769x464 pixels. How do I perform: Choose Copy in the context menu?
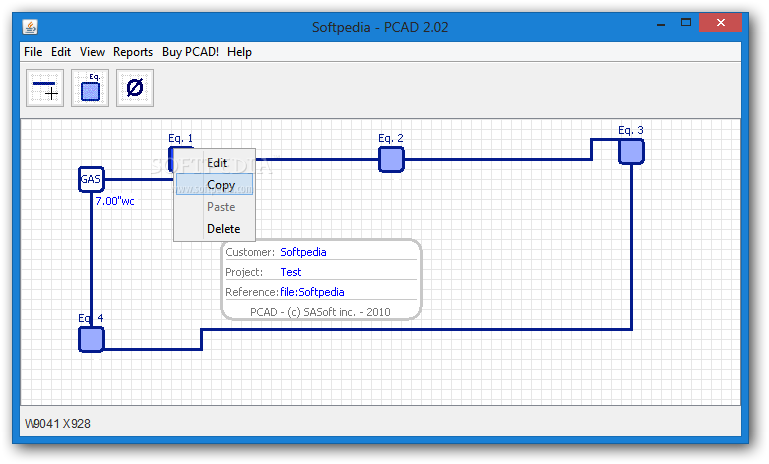(214, 184)
